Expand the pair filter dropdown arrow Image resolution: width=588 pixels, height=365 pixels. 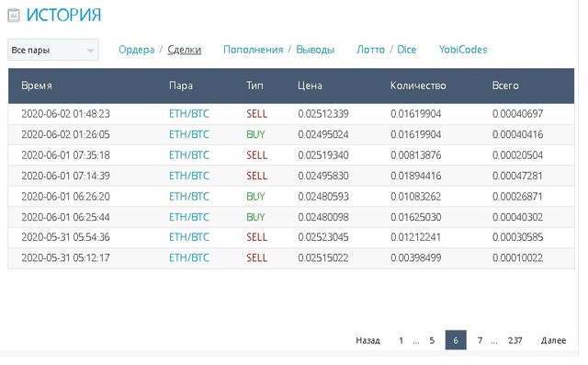pyautogui.click(x=90, y=51)
